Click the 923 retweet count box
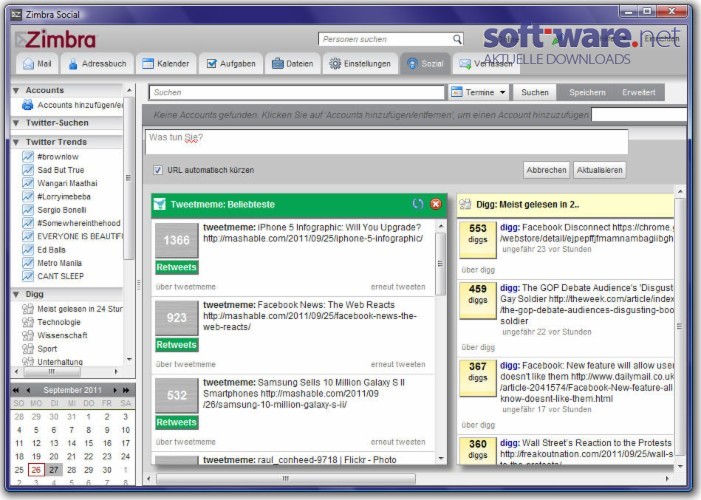 pyautogui.click(x=177, y=318)
